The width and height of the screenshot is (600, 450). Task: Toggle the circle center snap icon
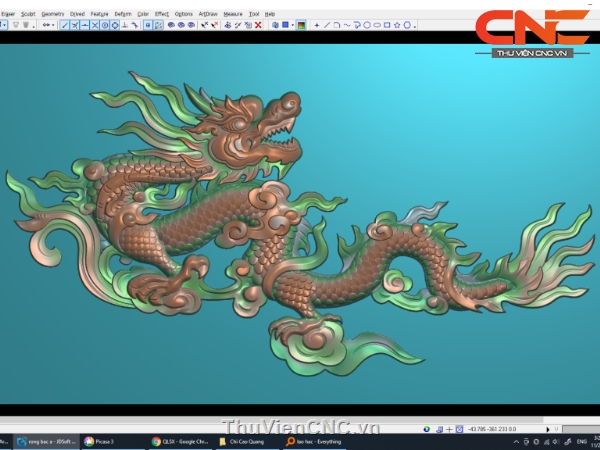105,25
